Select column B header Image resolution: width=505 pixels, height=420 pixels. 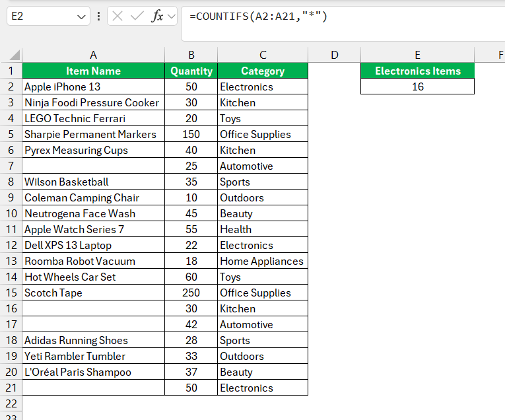(x=191, y=55)
